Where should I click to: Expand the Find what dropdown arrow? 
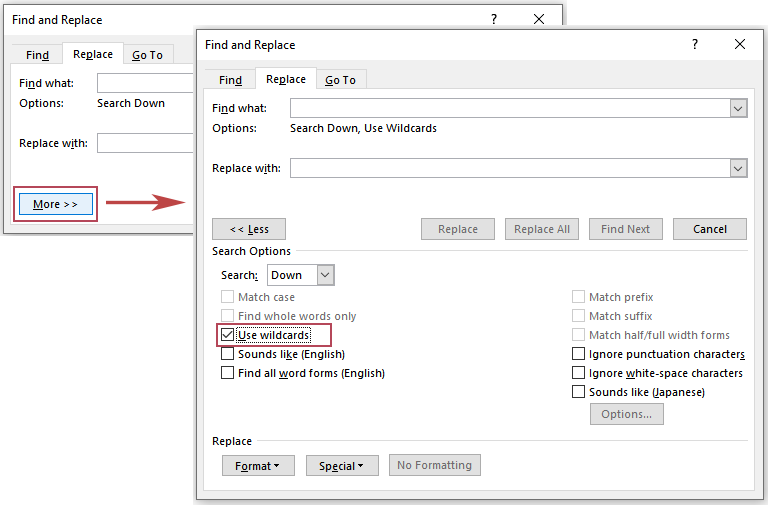pos(738,108)
